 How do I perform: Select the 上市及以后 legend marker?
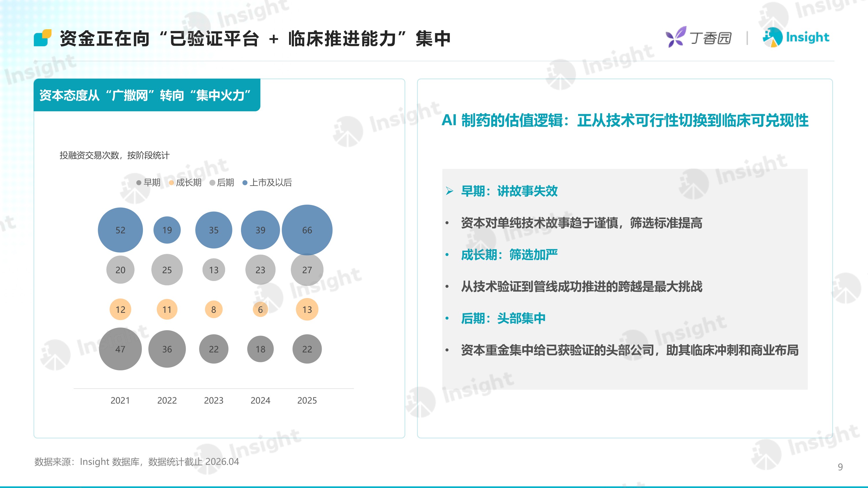245,182
